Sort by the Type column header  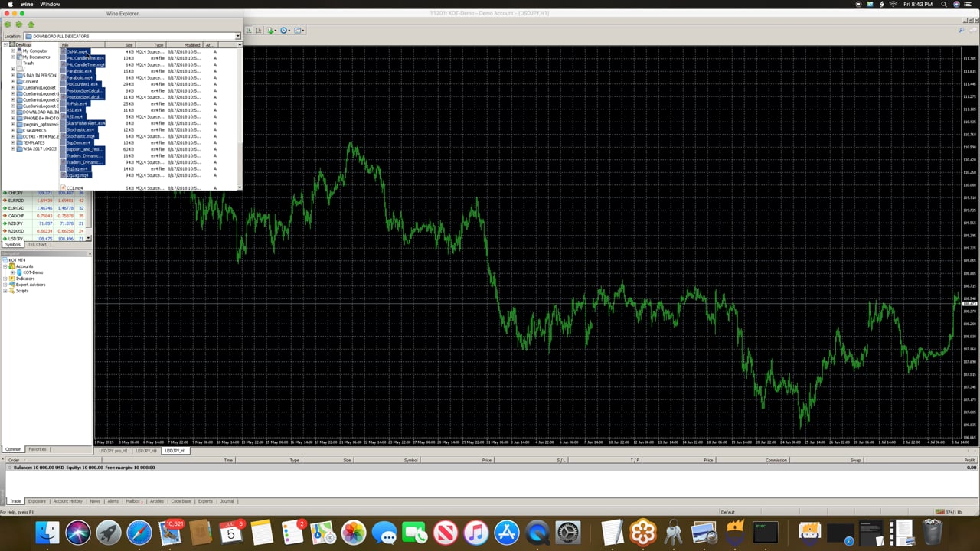(x=150, y=45)
